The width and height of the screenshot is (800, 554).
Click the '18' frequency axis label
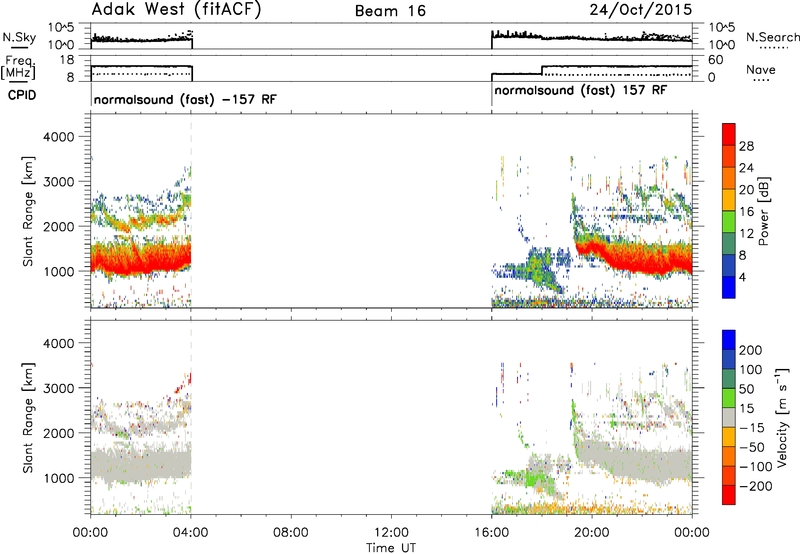coord(66,60)
